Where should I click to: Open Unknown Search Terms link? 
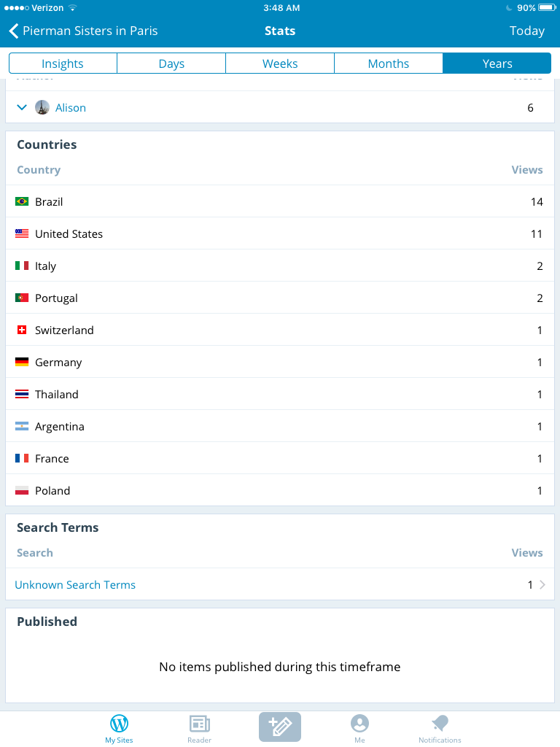pyautogui.click(x=75, y=585)
